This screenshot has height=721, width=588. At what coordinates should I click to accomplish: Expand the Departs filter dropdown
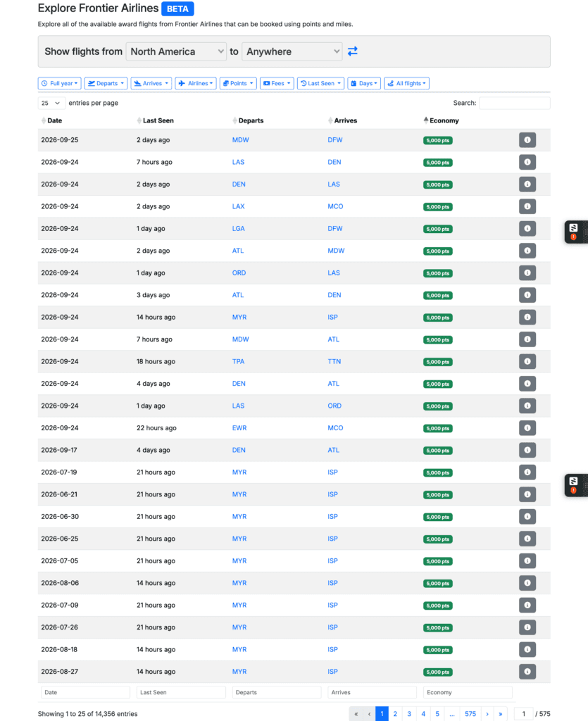click(106, 83)
